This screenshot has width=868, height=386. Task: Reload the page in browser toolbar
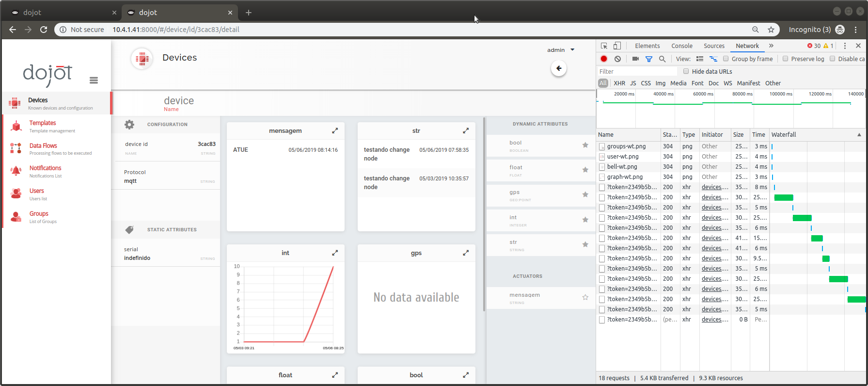44,30
